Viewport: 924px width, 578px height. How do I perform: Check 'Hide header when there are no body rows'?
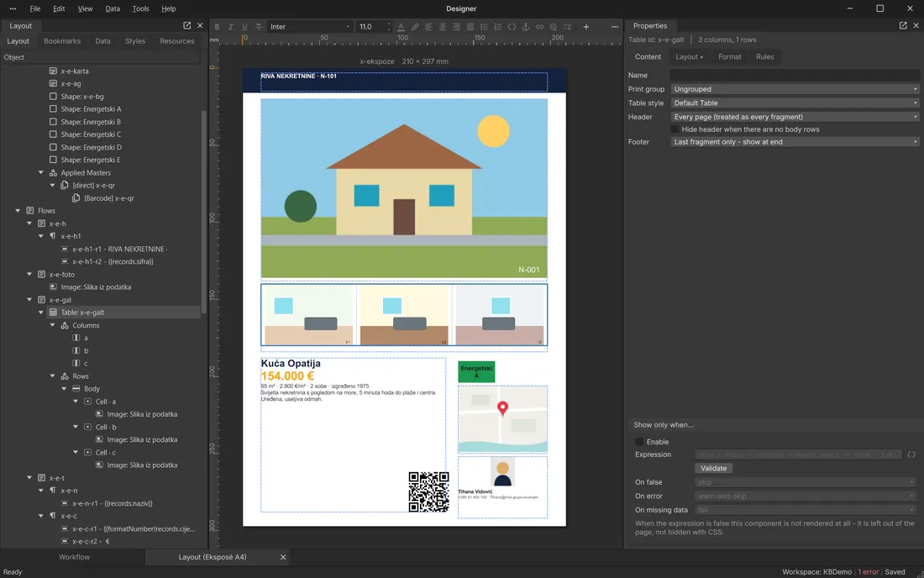pos(675,129)
